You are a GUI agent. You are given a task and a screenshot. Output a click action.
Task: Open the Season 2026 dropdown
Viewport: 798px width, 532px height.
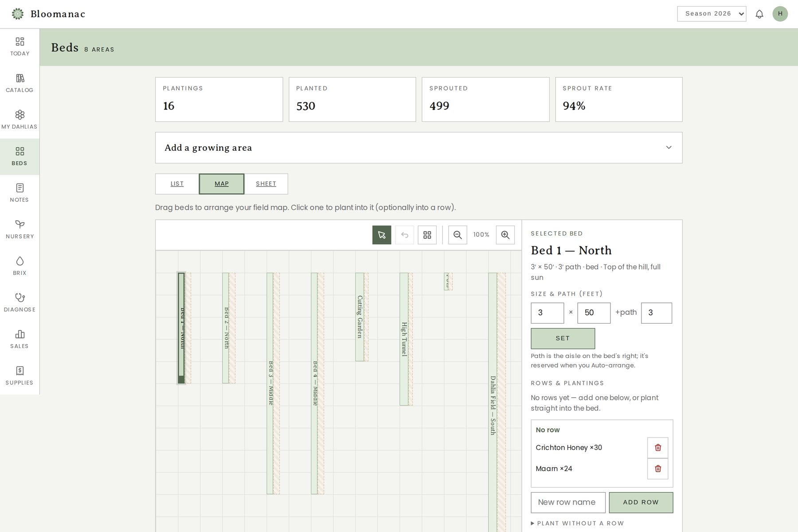[x=712, y=14]
